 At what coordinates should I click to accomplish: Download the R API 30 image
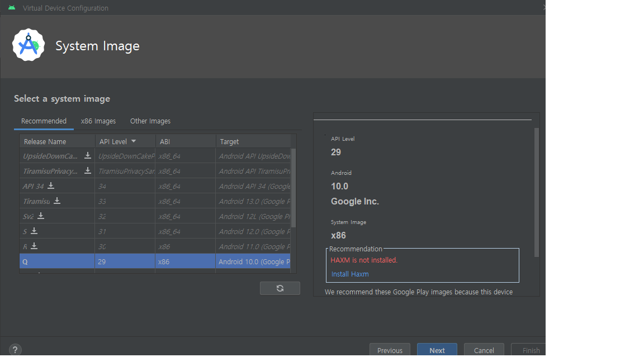click(34, 246)
